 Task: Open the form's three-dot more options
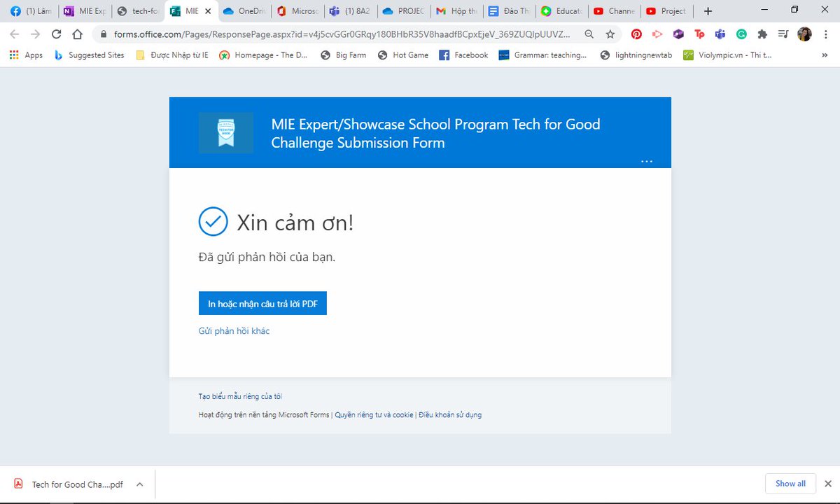coord(647,162)
